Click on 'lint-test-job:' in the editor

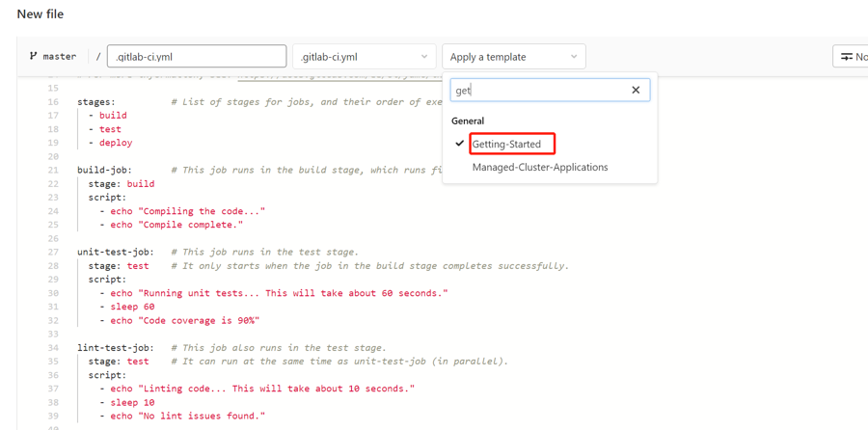coord(115,348)
